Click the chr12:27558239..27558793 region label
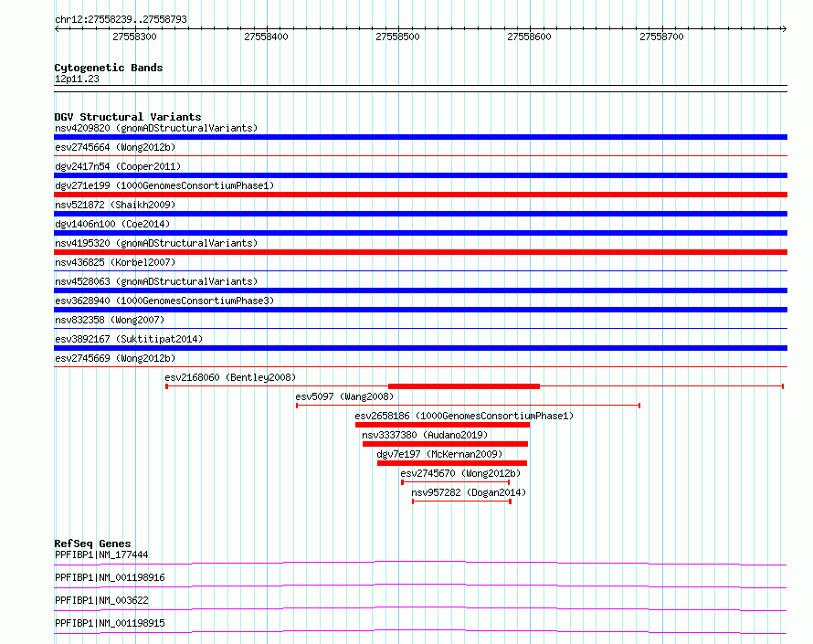The image size is (813, 644). 121,19
